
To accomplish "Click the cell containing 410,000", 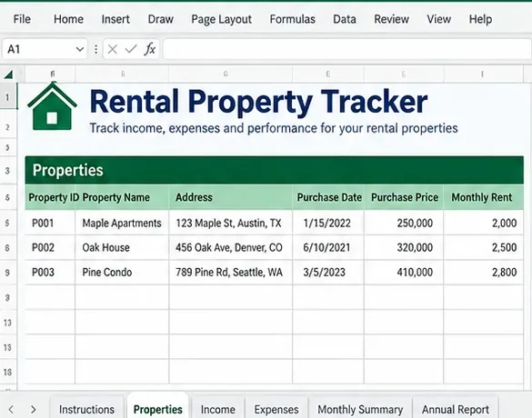I will (x=404, y=273).
